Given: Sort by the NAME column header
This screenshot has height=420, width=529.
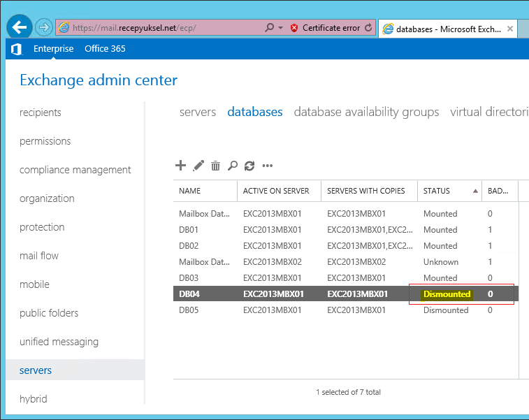Looking at the screenshot, I should [205, 191].
